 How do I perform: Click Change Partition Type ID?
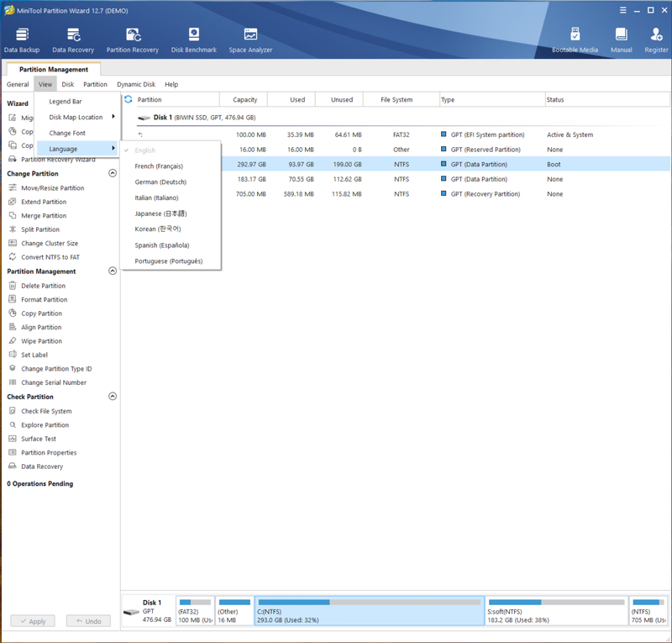coord(56,368)
